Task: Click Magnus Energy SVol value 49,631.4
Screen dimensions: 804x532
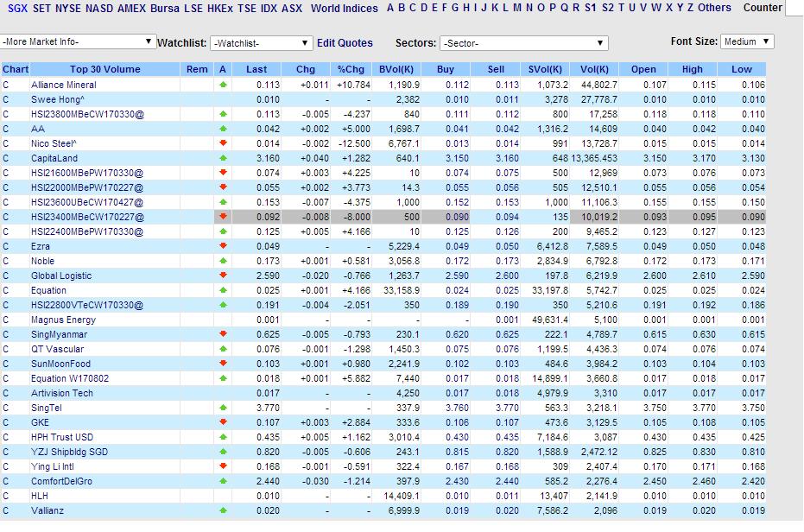Action: [x=549, y=320]
